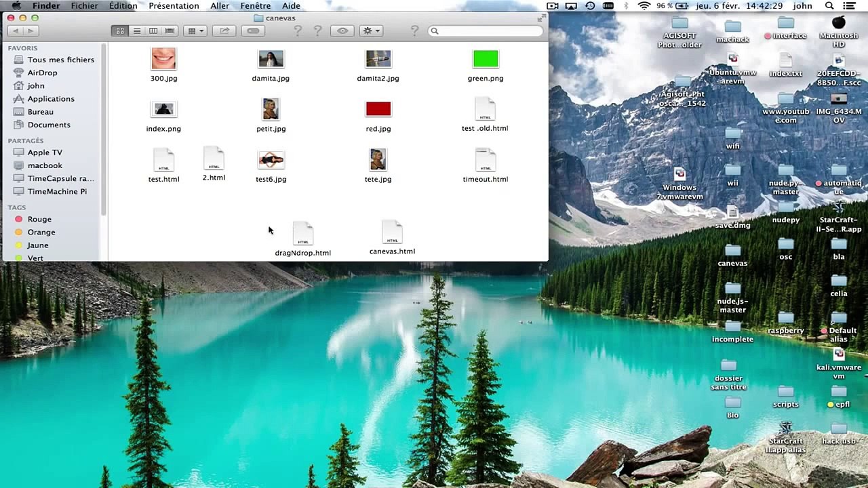The image size is (868, 488).
Task: Go forward in Finder navigation
Action: (x=30, y=30)
